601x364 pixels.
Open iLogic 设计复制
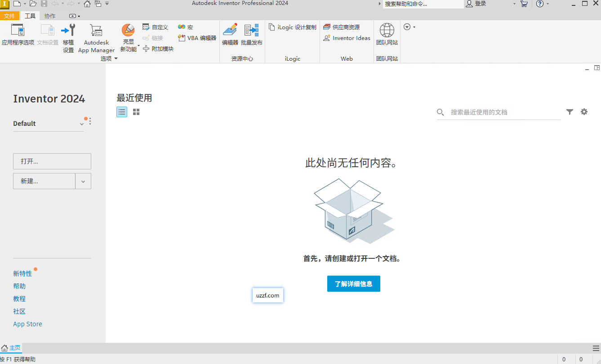[x=293, y=27]
